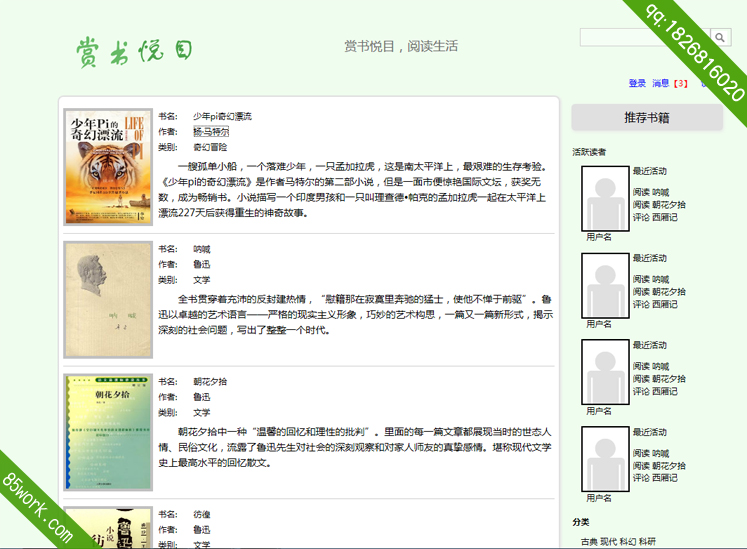
Task: Open the 消息 messages link
Action: tap(660, 83)
